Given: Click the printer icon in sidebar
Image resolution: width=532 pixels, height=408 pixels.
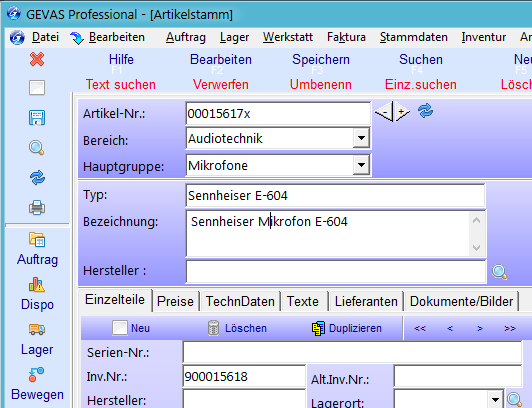Looking at the screenshot, I should coord(37,208).
